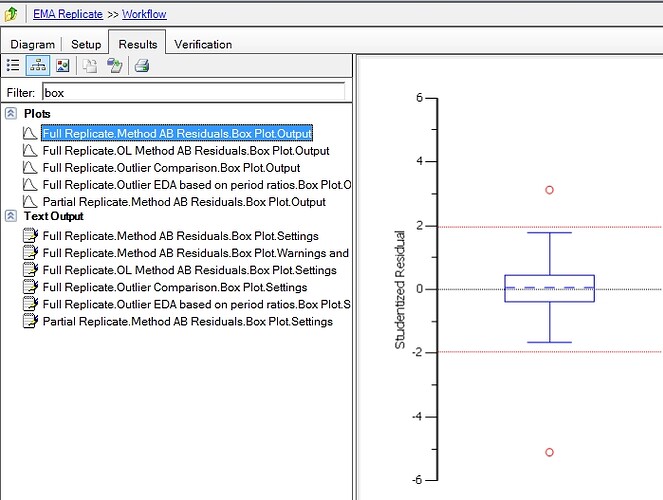Screen dimensions: 663x500
Task: Click the green up-arrow navigation icon
Action: pos(11,14)
